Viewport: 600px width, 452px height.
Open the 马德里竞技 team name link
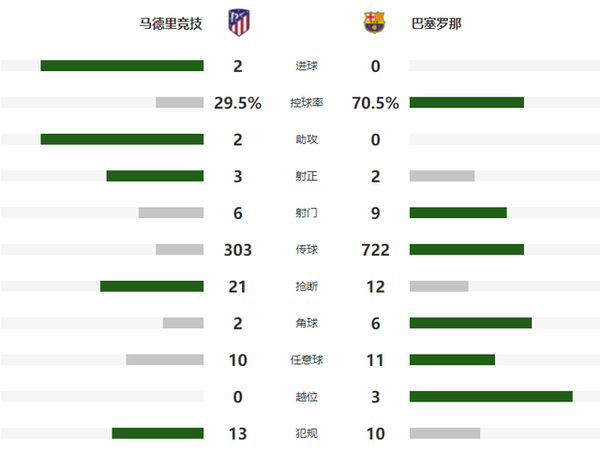pos(170,24)
